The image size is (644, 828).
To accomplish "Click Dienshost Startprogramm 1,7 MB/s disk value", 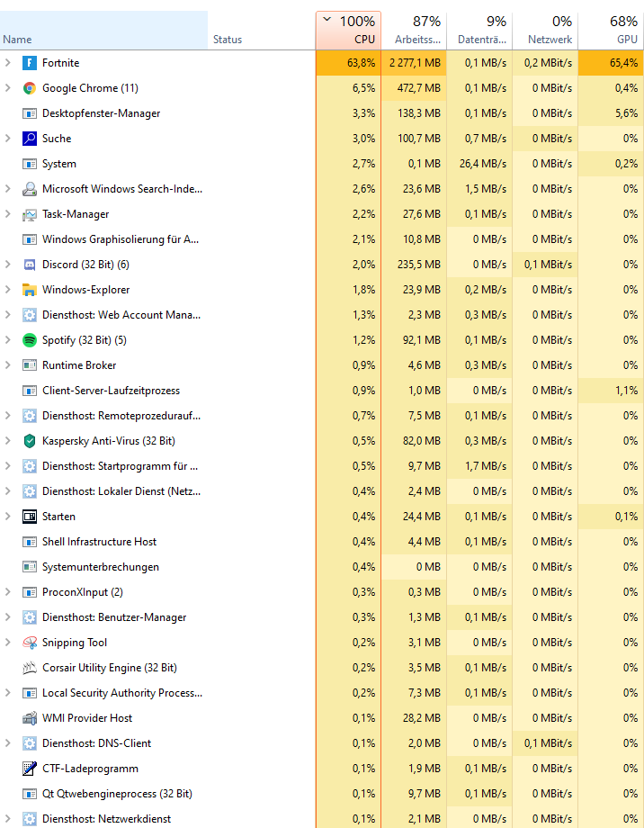I will 486,466.
